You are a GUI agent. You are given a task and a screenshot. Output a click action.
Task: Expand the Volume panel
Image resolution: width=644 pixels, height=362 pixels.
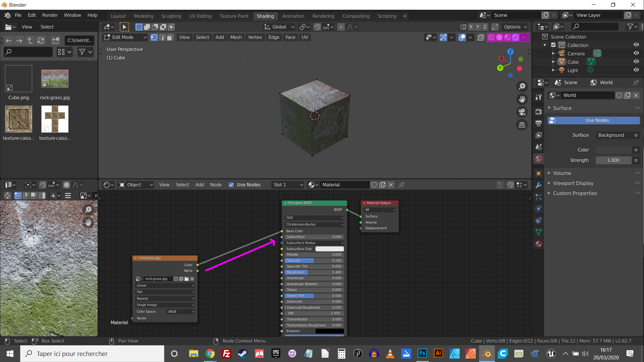click(562, 173)
